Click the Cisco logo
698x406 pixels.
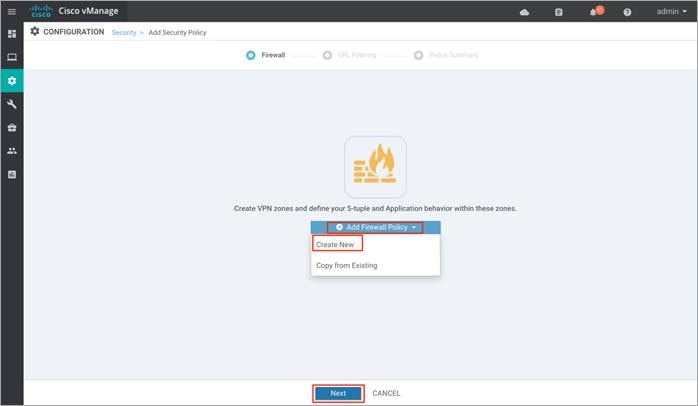[x=41, y=11]
